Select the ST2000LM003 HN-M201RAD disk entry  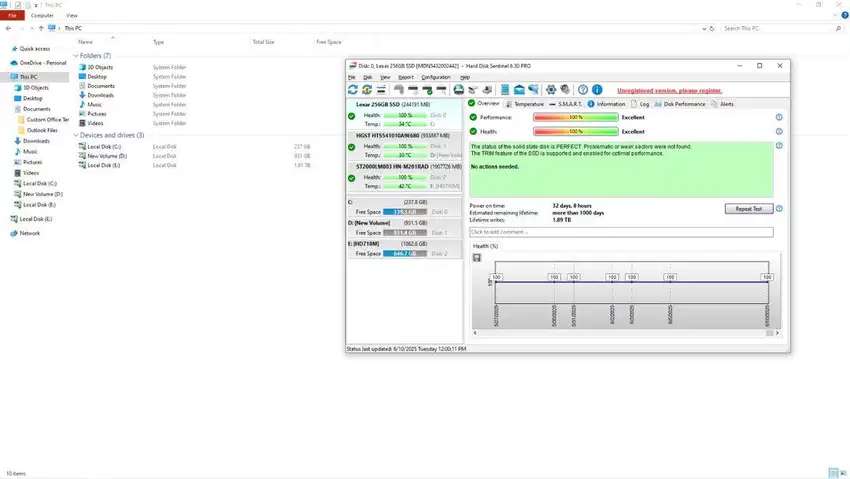[404, 177]
